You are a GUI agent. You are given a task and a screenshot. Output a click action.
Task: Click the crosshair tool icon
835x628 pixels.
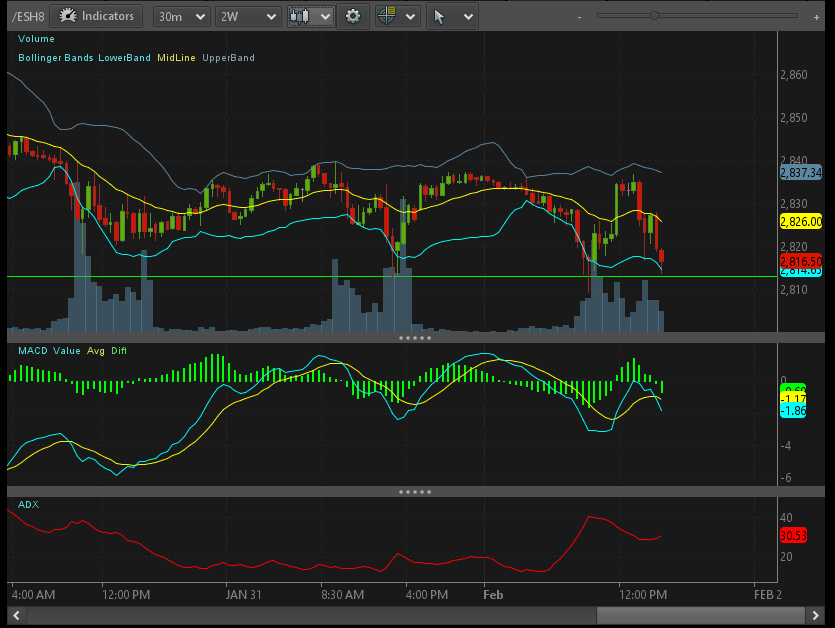pyautogui.click(x=387, y=16)
